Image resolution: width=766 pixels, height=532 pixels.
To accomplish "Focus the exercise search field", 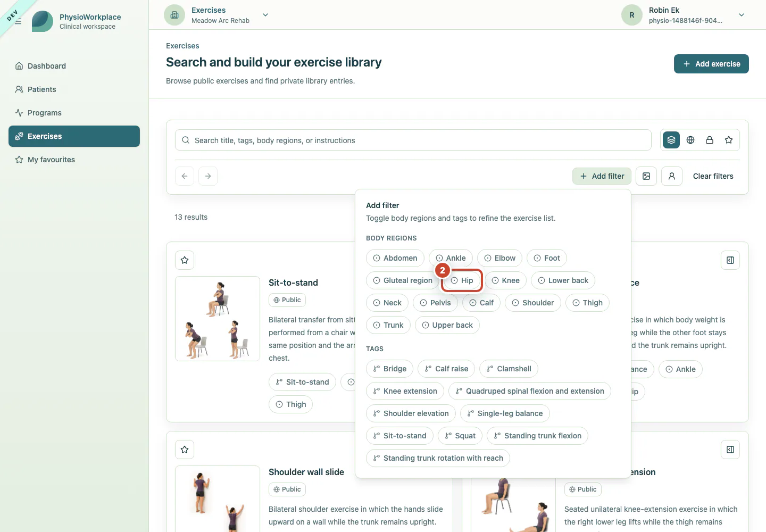I will (x=413, y=140).
